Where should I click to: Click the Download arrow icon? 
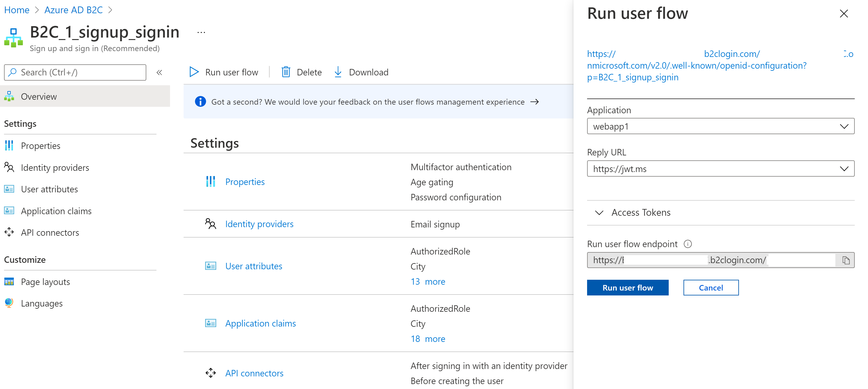[x=338, y=72]
